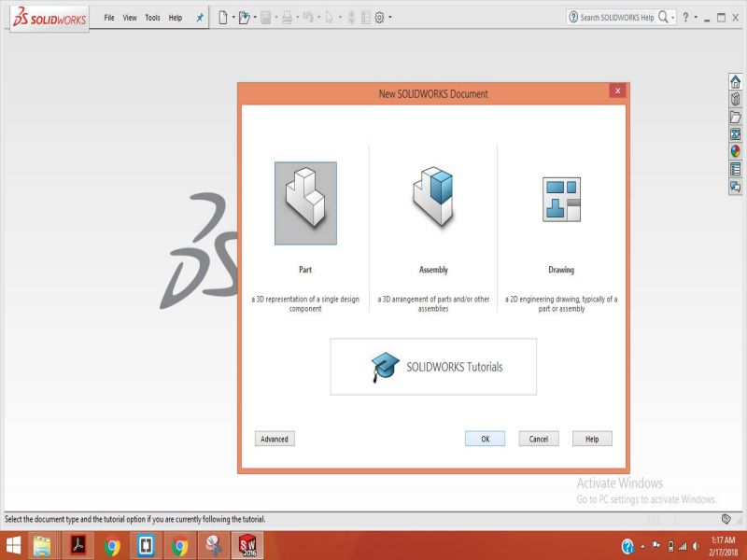Expand the search type dropdown arrow

(x=672, y=18)
